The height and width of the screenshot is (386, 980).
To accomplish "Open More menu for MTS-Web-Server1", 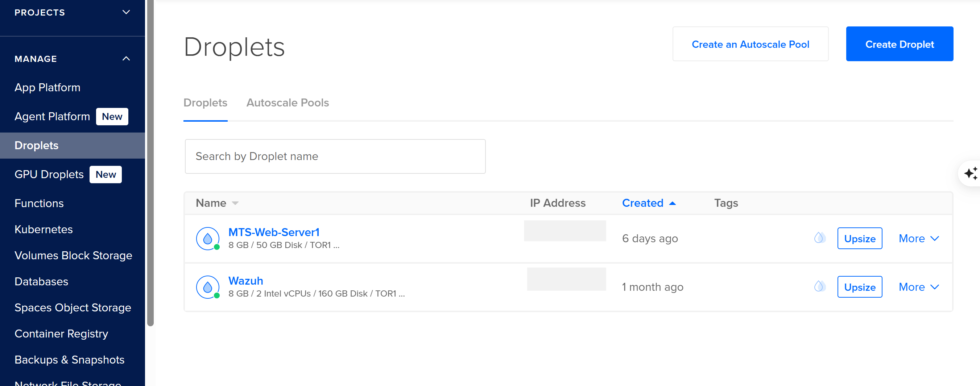I will point(919,239).
